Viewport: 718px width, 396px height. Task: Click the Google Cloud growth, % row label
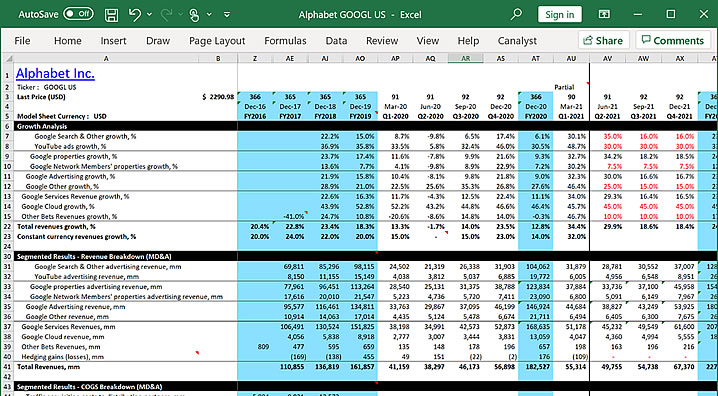(58, 206)
